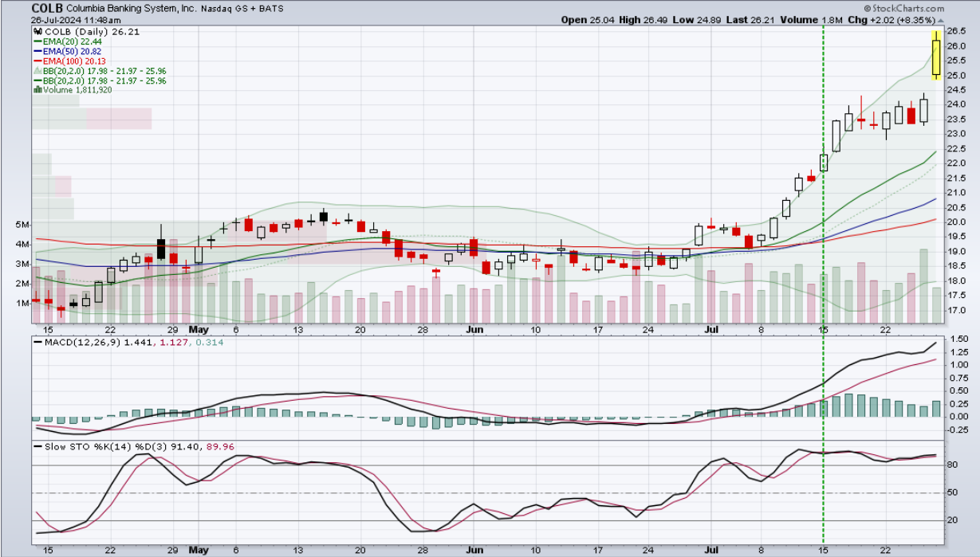Click the red line swatch for EMA(100)
Image resolution: width=980 pixels, height=557 pixels.
pyautogui.click(x=37, y=62)
